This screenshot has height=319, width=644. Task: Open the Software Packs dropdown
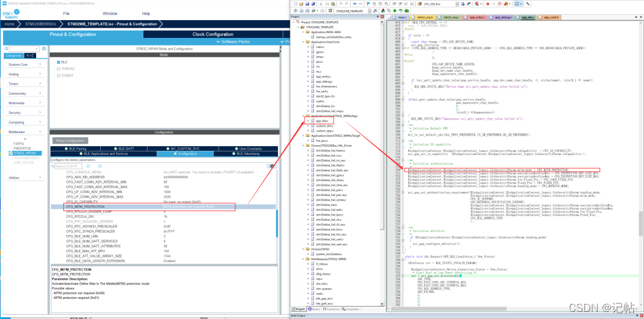click(x=235, y=41)
